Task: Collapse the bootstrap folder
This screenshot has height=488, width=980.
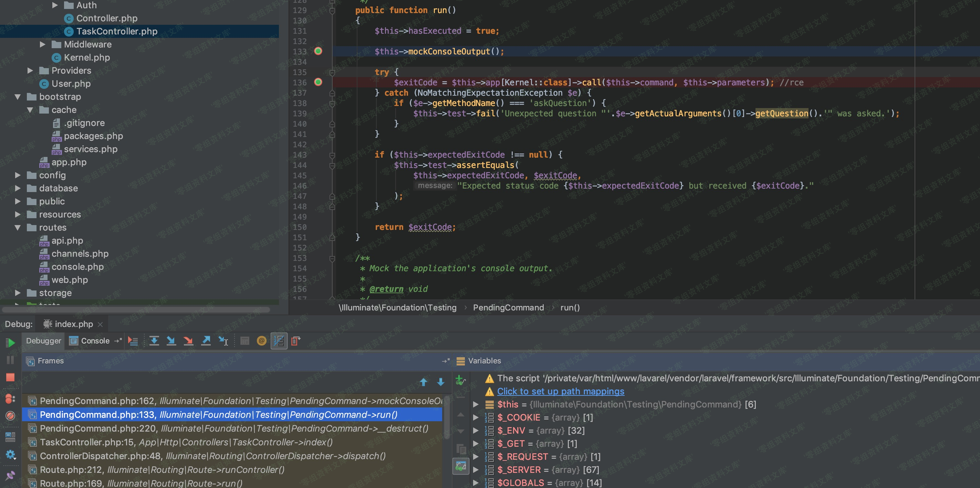Action: [x=18, y=97]
